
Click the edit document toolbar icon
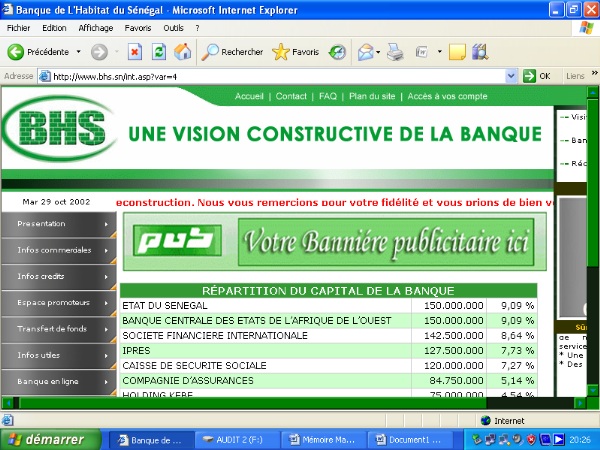point(422,52)
